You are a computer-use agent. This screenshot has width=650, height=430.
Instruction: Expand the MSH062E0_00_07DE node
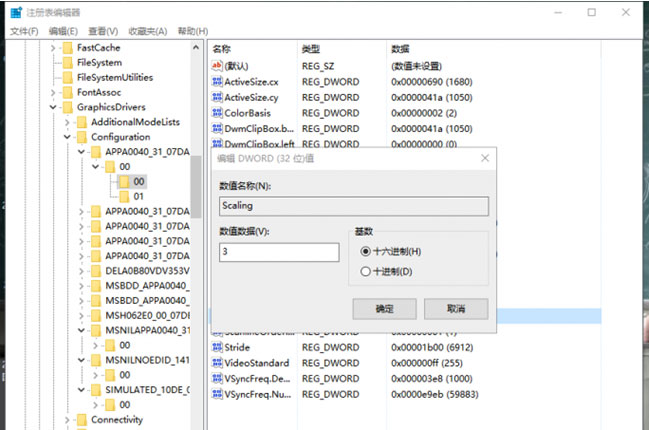[x=81, y=316]
